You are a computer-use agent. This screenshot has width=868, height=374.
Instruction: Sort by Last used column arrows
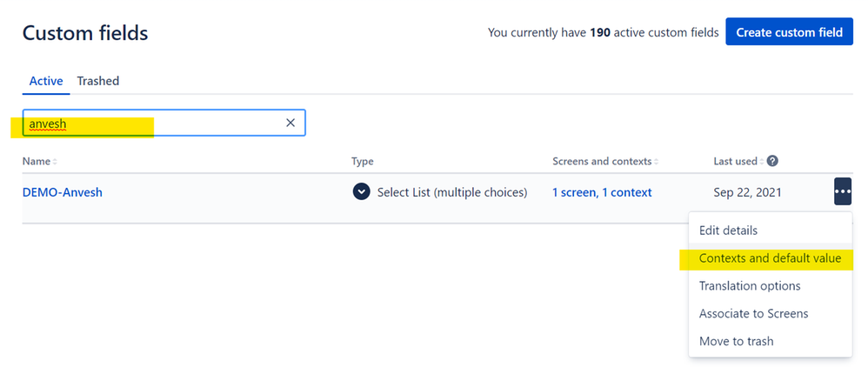click(x=762, y=162)
